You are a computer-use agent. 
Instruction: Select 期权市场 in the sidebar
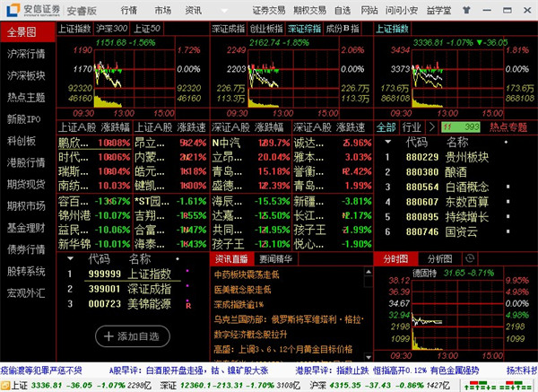pos(26,206)
